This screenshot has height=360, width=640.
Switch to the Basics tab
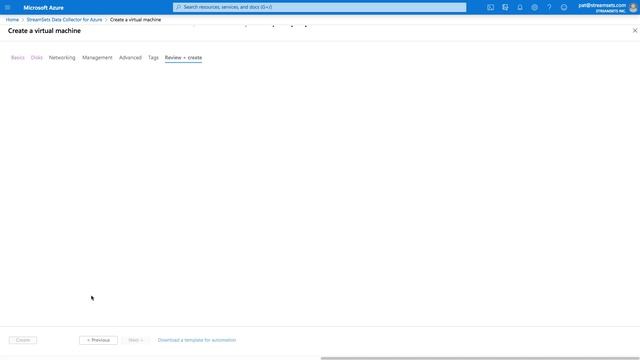pyautogui.click(x=18, y=58)
